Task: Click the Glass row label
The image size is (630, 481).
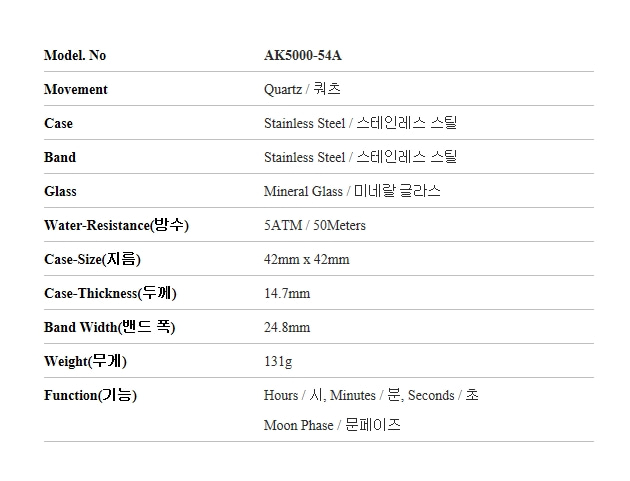Action: pos(60,191)
